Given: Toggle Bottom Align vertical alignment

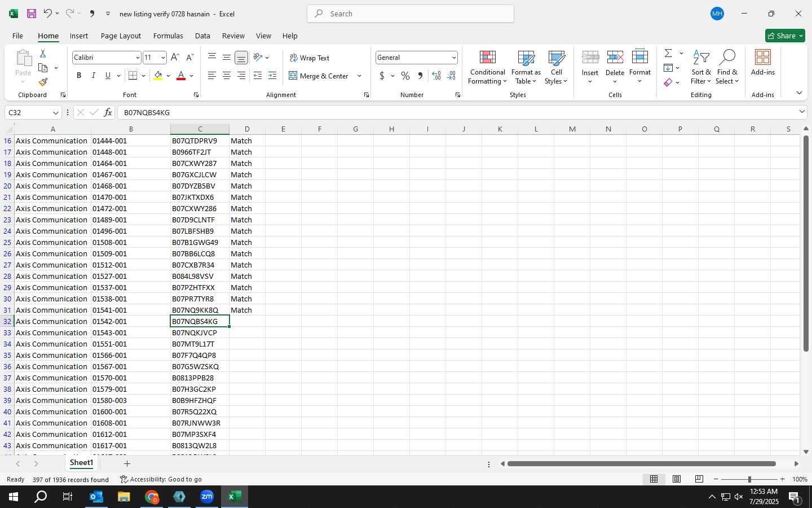Looking at the screenshot, I should (x=241, y=58).
